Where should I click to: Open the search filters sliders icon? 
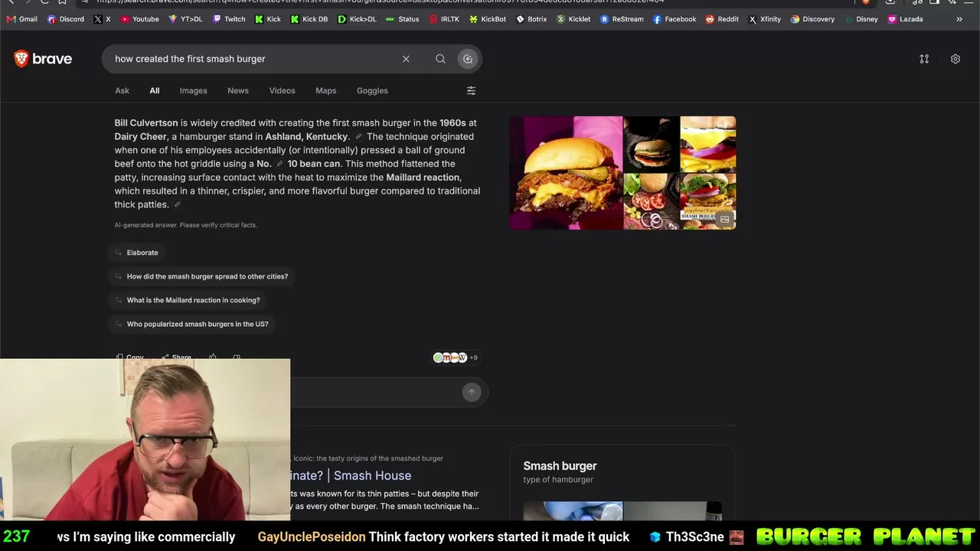(471, 90)
